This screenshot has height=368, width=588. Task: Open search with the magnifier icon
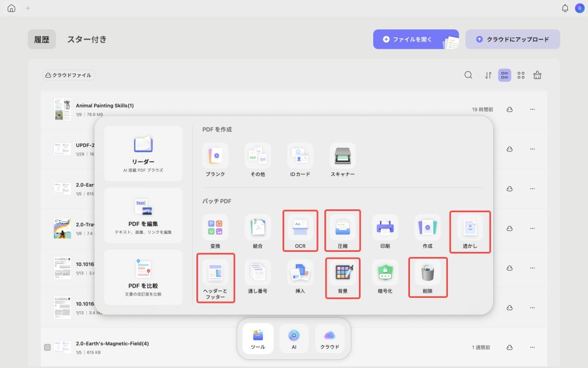click(x=468, y=75)
